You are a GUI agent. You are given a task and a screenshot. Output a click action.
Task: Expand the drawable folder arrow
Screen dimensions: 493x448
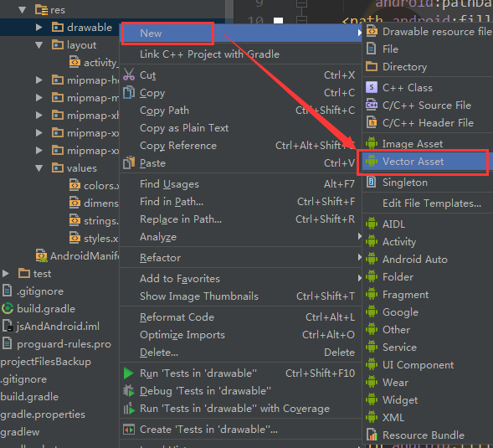click(39, 27)
